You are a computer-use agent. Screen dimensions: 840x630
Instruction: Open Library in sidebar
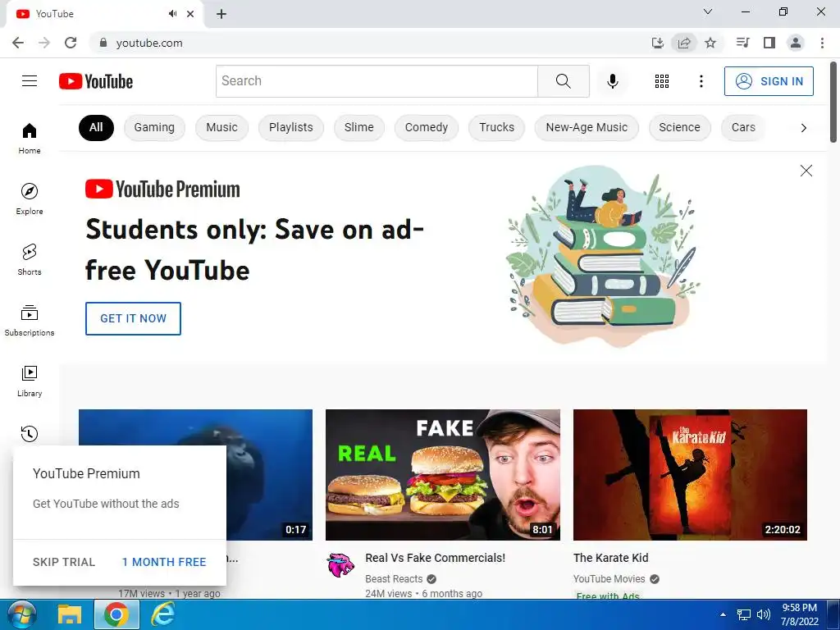tap(30, 381)
